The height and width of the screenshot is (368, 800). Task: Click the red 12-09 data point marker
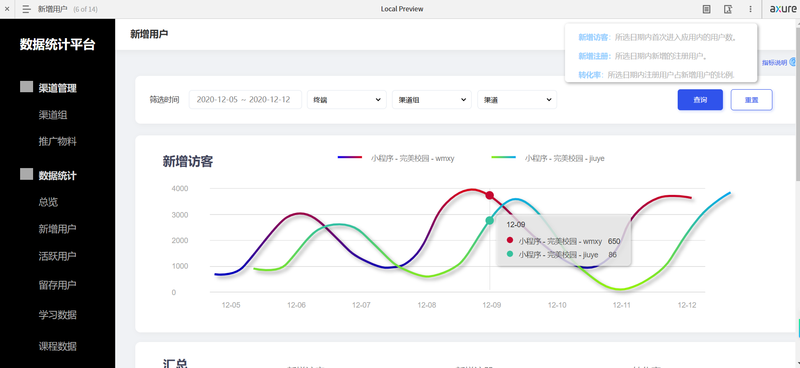click(x=490, y=195)
